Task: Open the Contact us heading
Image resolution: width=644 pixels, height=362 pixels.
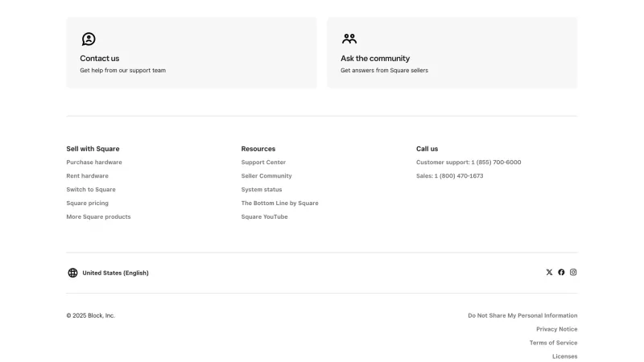Action: click(x=99, y=58)
